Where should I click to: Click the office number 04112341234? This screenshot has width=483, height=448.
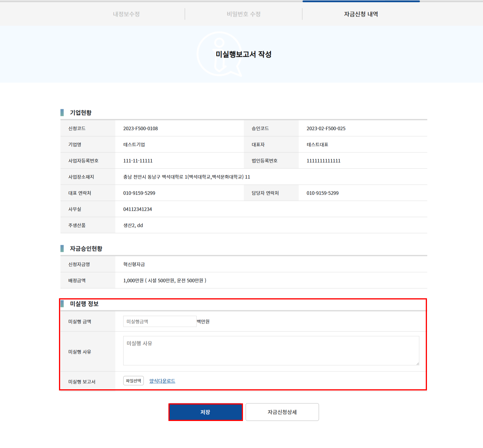click(138, 209)
